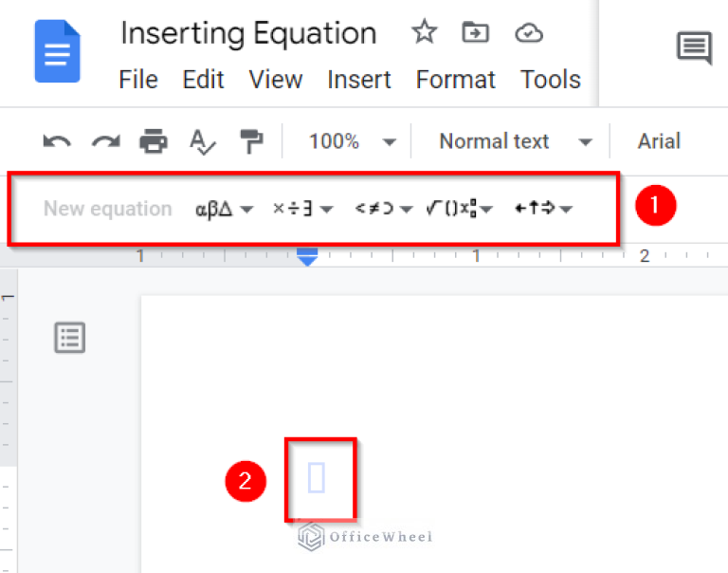Click the equation placeholder box in document
Screen dimensions: 728x573
pyautogui.click(x=317, y=479)
